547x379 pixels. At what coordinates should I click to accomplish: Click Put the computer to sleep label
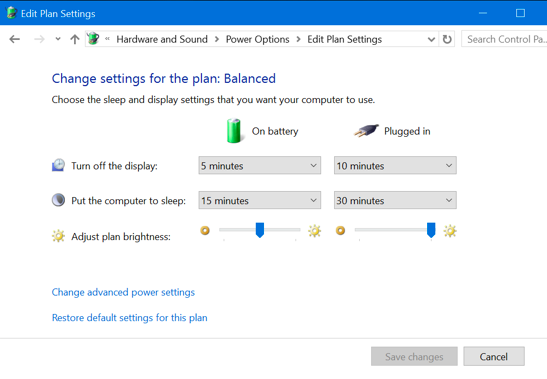click(128, 201)
